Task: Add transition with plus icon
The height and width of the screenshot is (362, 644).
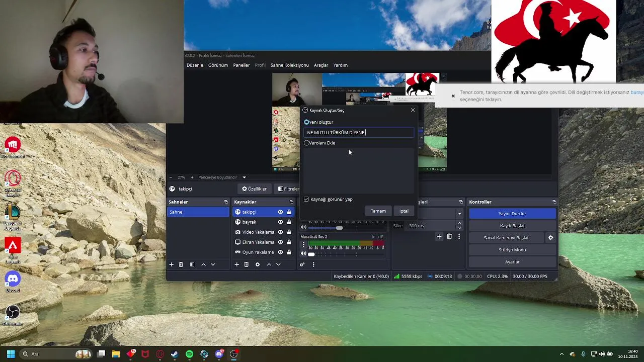Action: [x=439, y=236]
